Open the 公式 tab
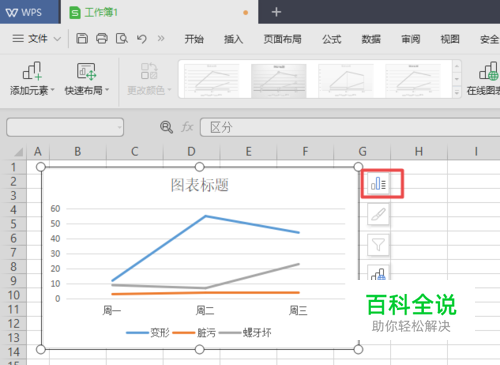This screenshot has height=365, width=500. click(332, 39)
